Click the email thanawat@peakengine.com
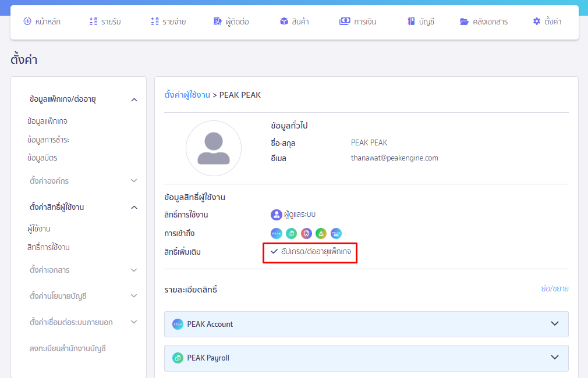 (x=395, y=158)
